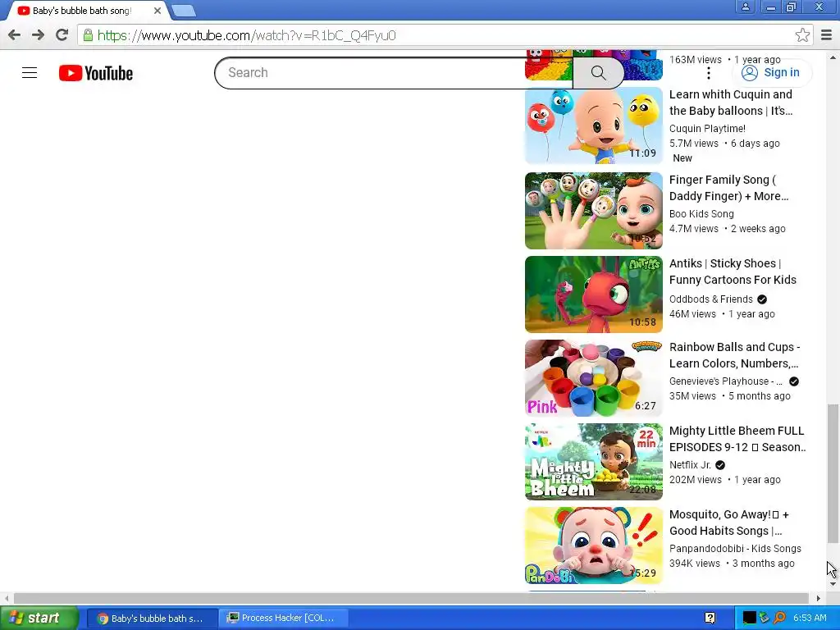Go back with the browser back arrow

15,35
